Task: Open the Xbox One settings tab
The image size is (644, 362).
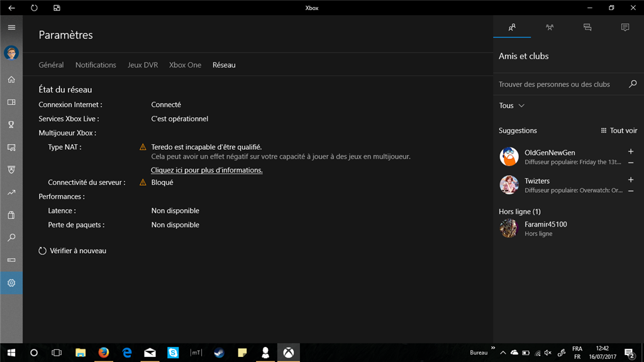Action: pos(186,65)
